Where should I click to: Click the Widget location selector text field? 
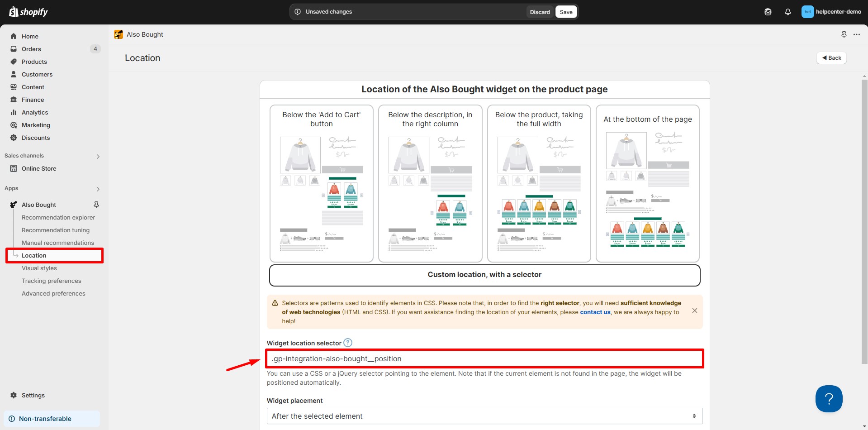click(x=484, y=358)
